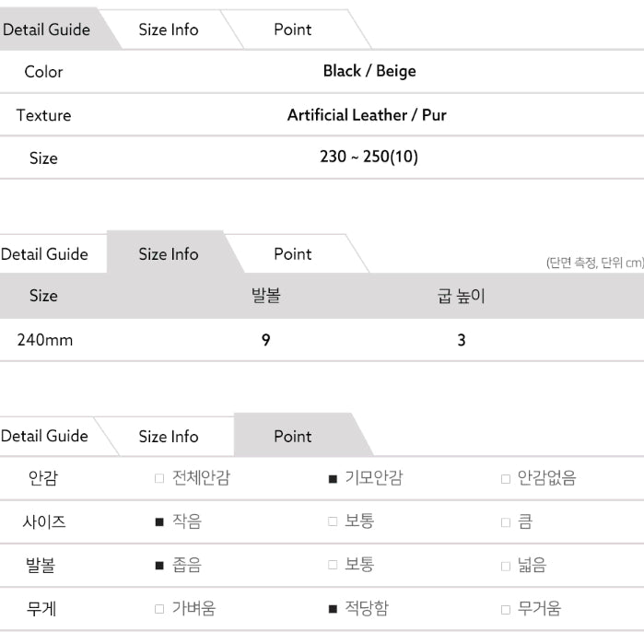This screenshot has width=644, height=644.
Task: Open Point tab above the Color row
Action: pyautogui.click(x=293, y=29)
